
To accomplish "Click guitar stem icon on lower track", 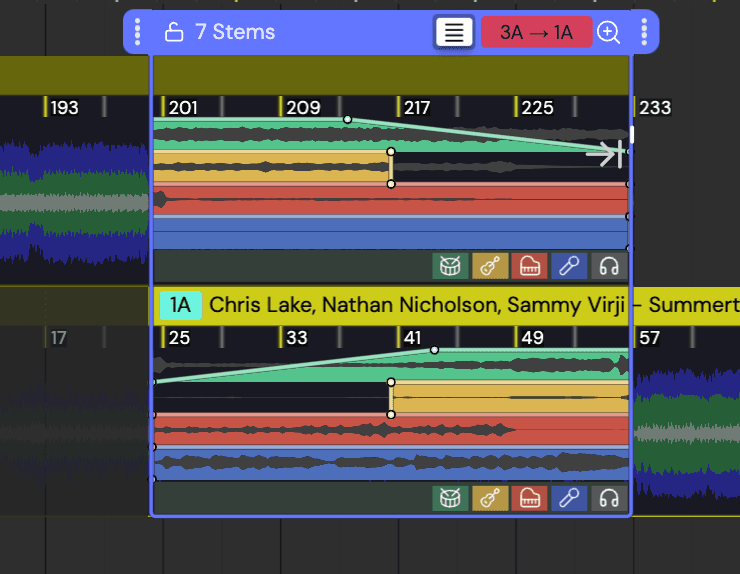I will [x=489, y=498].
